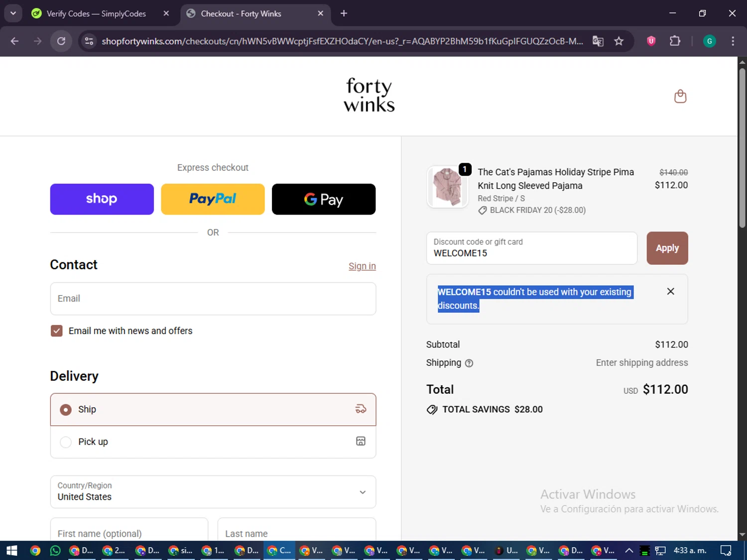This screenshot has height=560, width=747.
Task: Click the 'Enter shipping address' text
Action: point(642,363)
